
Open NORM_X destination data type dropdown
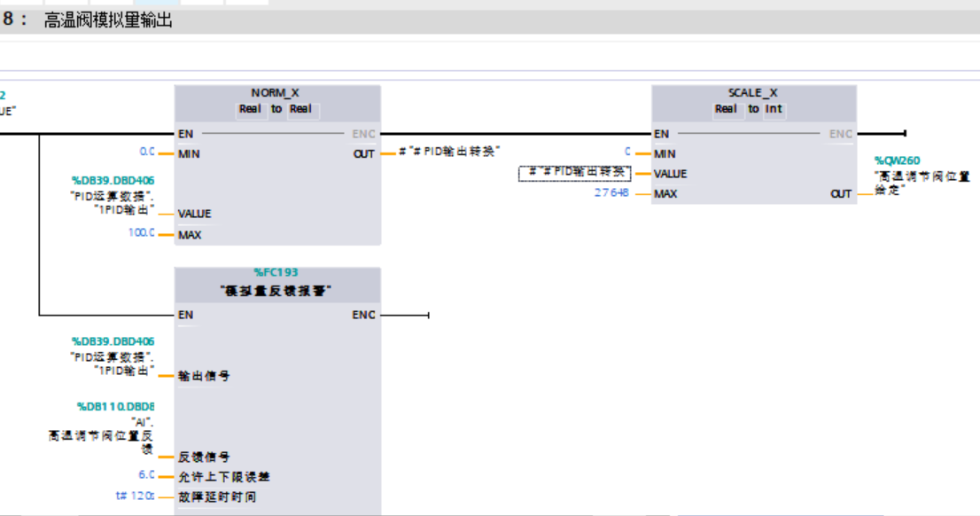coord(303,109)
